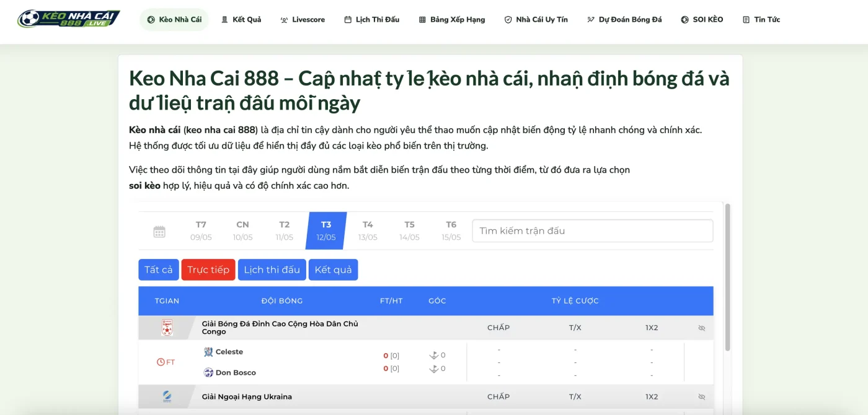Click the FT/HT column header
The image size is (868, 415).
click(391, 301)
